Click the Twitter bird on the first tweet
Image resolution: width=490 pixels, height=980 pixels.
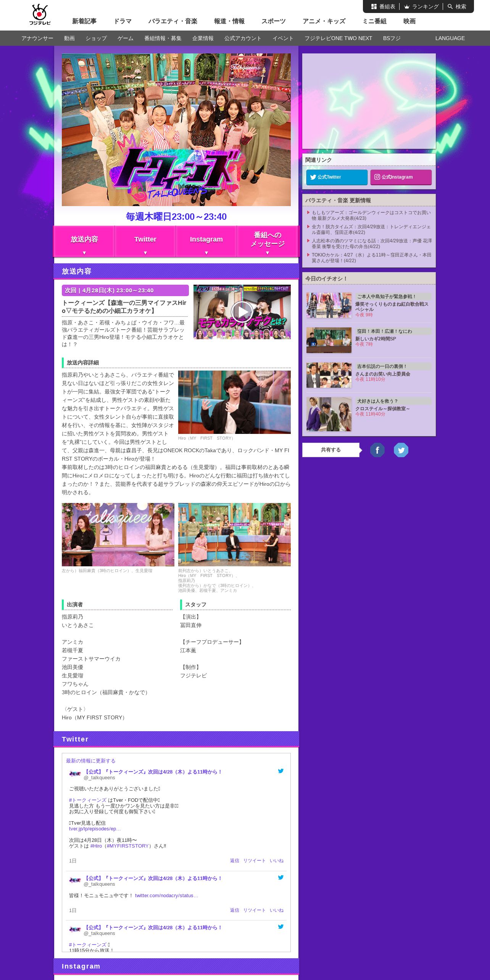tap(280, 771)
